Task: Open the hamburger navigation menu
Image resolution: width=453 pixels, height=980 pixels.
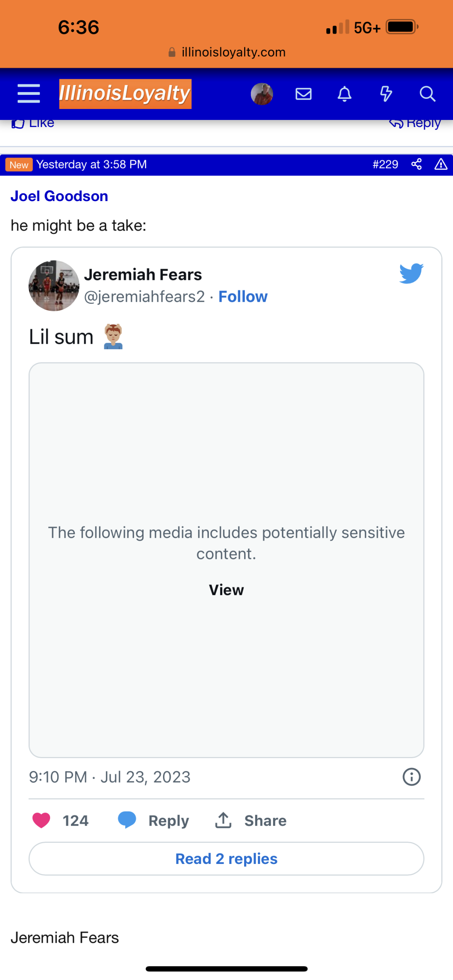Action: [29, 94]
